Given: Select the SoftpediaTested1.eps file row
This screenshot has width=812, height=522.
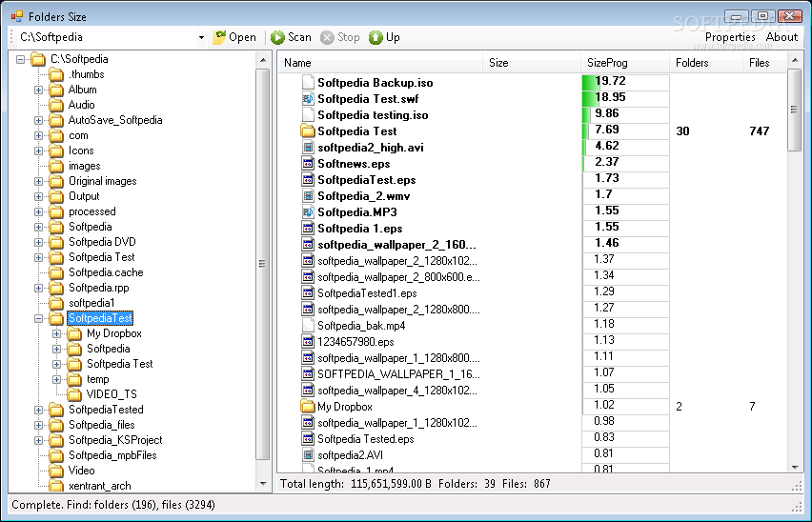Looking at the screenshot, I should 533,293.
